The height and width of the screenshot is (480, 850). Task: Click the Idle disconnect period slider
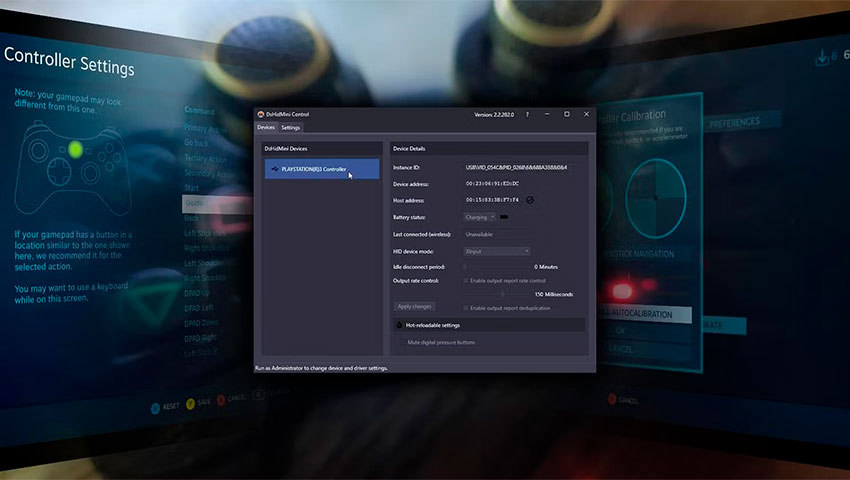point(497,267)
